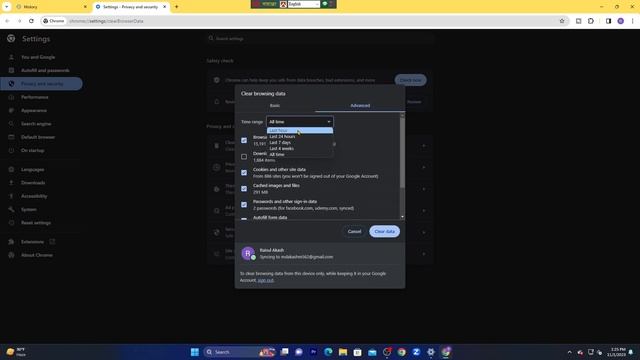Choose Last 4 weeks option
The width and height of the screenshot is (640, 360).
[x=300, y=149]
